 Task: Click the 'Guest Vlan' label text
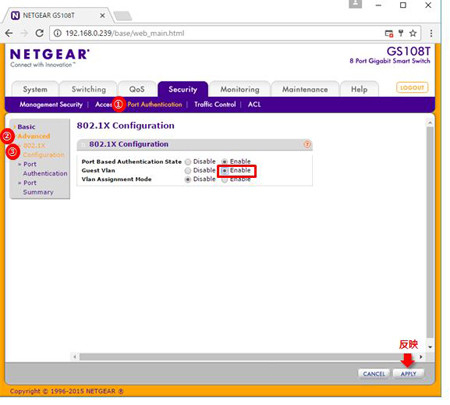coord(98,170)
